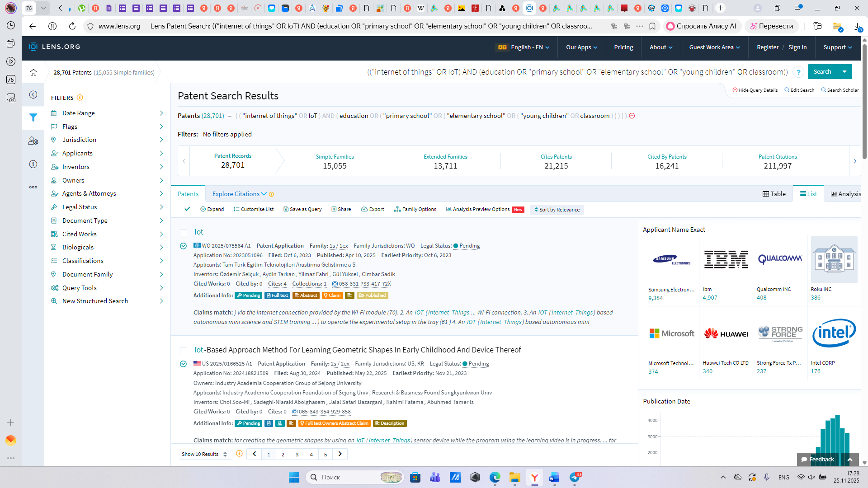Open the Analysis view tab

845,194
